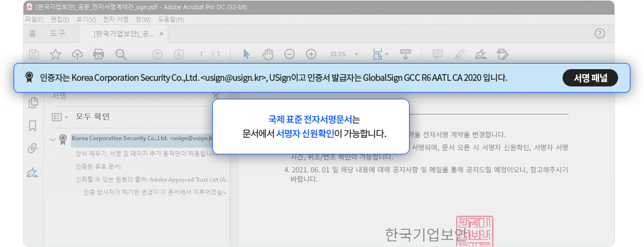
Task: Open the find text magnifier icon
Action: click(121, 54)
